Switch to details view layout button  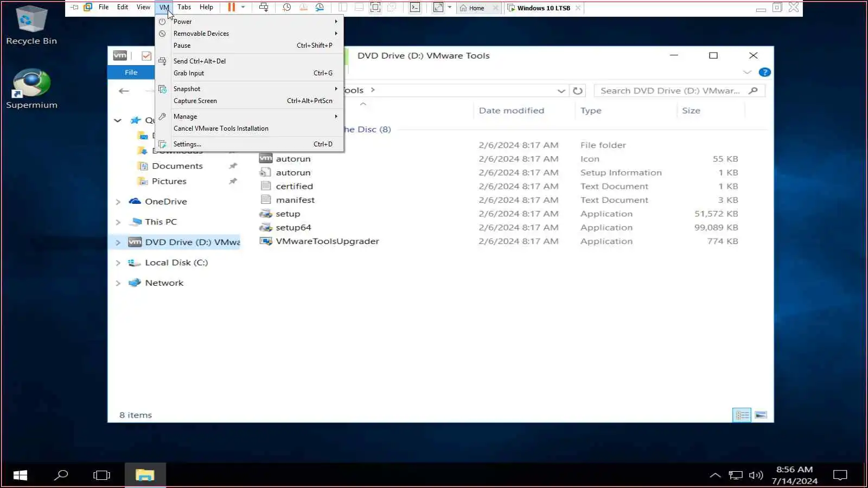742,415
